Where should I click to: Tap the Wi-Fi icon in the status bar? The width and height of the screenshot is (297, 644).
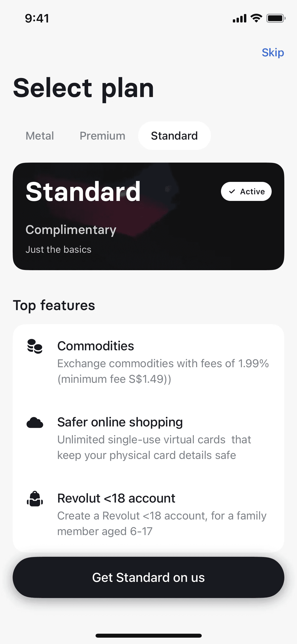pos(256,18)
